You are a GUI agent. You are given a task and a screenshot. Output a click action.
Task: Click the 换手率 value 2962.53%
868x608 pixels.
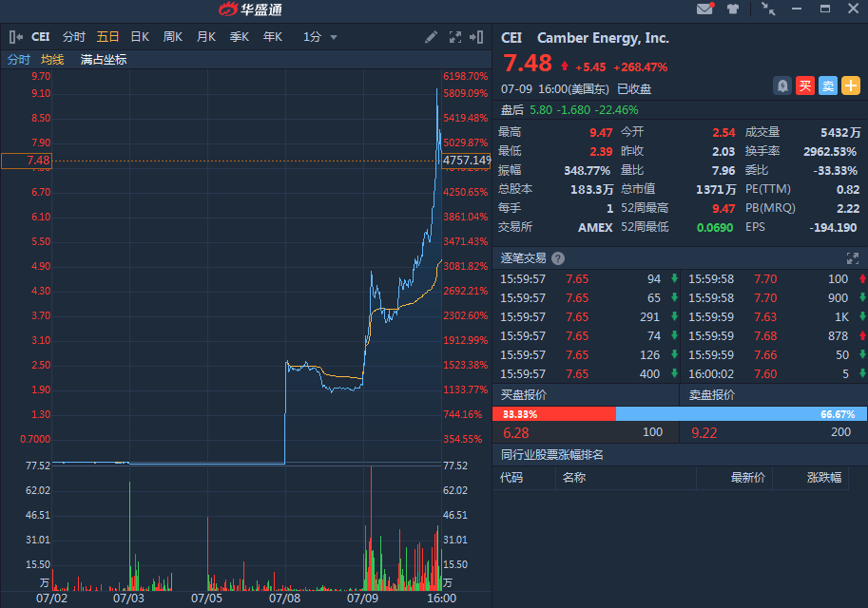[830, 152]
